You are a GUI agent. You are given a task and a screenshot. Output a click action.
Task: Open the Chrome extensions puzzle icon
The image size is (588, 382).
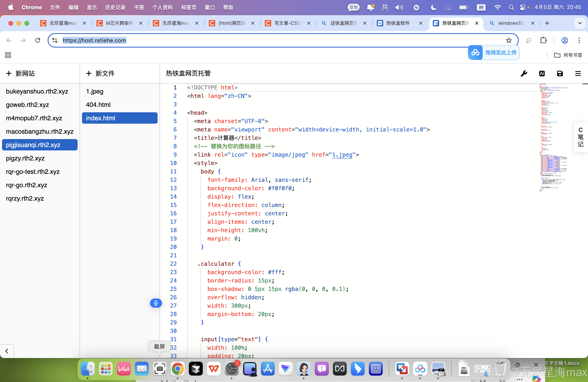(x=543, y=40)
